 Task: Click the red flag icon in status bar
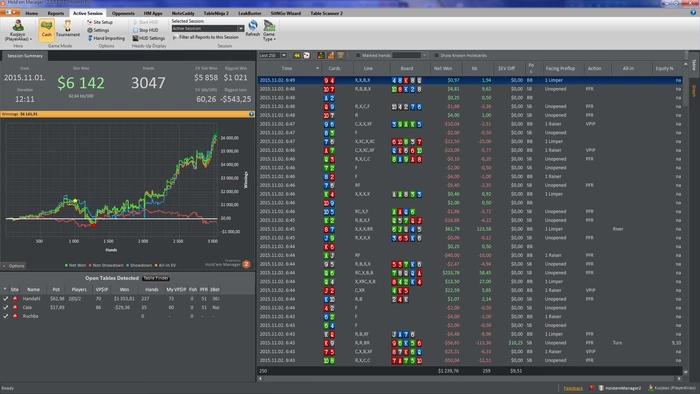[592, 388]
